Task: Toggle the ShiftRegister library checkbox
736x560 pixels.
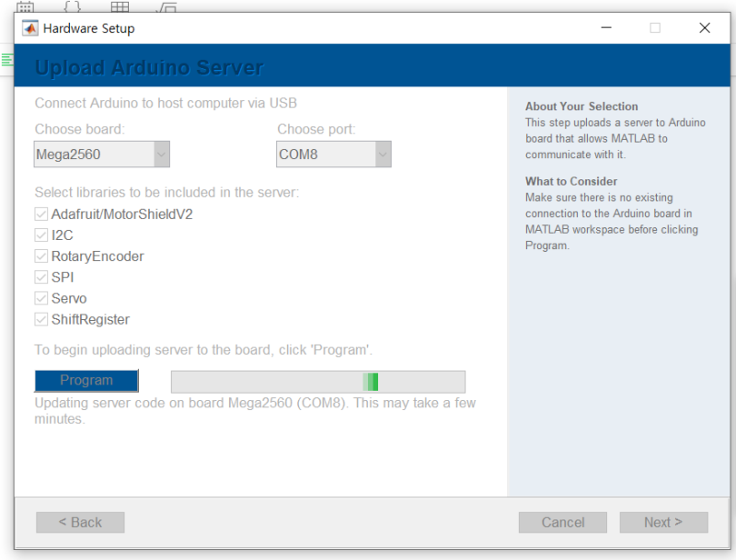Action: click(41, 319)
